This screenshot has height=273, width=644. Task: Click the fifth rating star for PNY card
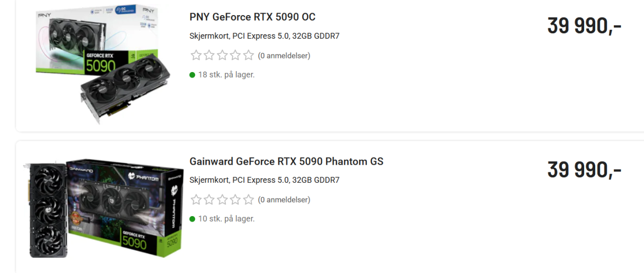[249, 55]
